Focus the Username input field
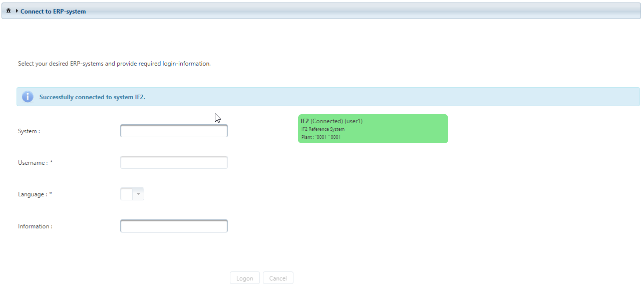This screenshot has width=644, height=293. tap(174, 162)
